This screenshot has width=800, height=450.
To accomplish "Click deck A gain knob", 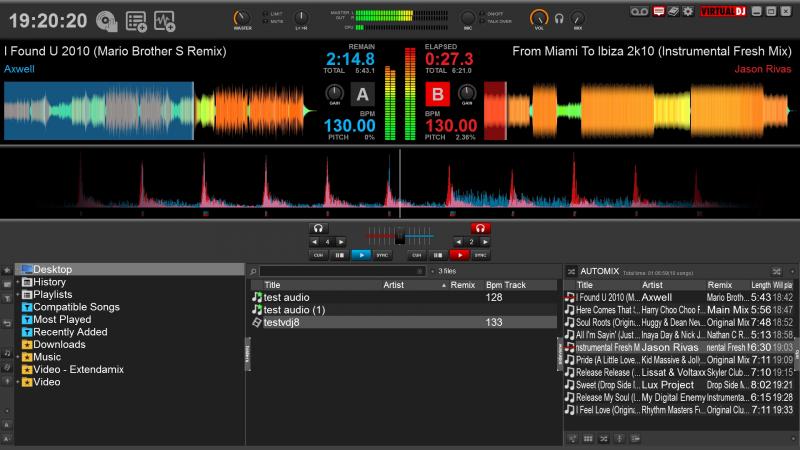I will [335, 92].
